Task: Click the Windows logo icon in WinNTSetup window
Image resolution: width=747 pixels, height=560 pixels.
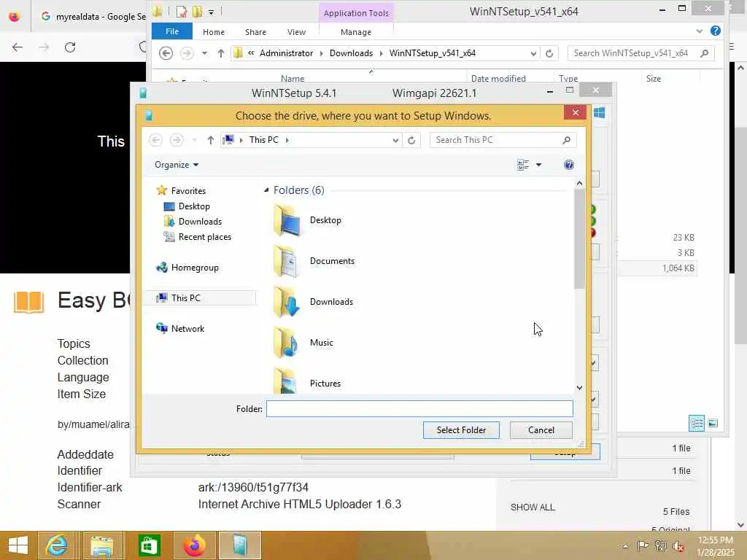Action: (600, 113)
